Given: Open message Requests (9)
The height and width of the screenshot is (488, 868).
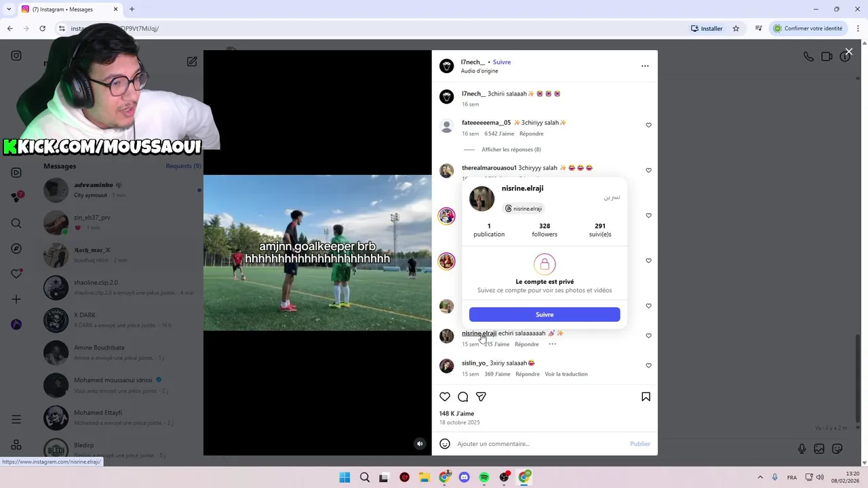Looking at the screenshot, I should click(x=183, y=166).
